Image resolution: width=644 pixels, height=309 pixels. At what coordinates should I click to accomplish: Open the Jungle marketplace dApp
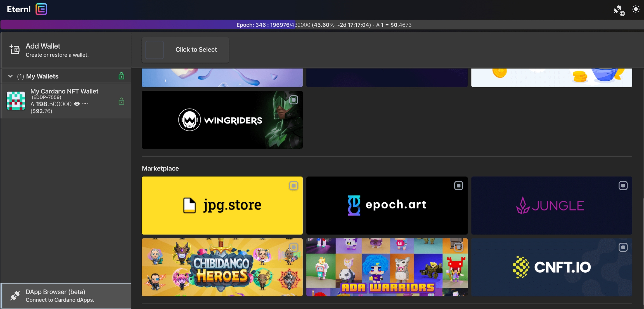pyautogui.click(x=551, y=206)
